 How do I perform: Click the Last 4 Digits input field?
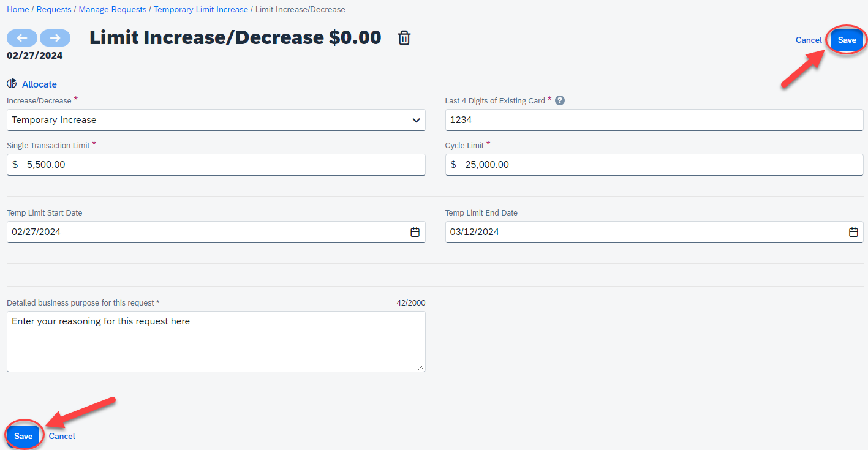tap(654, 120)
